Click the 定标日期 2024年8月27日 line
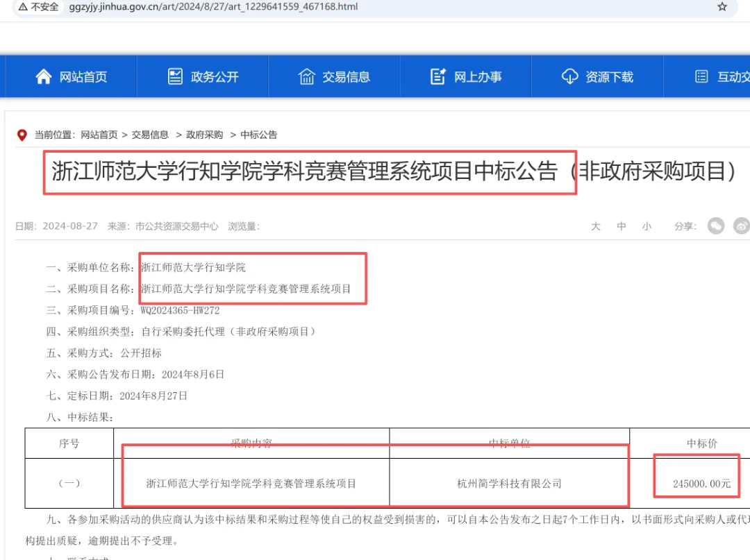This screenshot has width=750, height=560. pyautogui.click(x=117, y=396)
